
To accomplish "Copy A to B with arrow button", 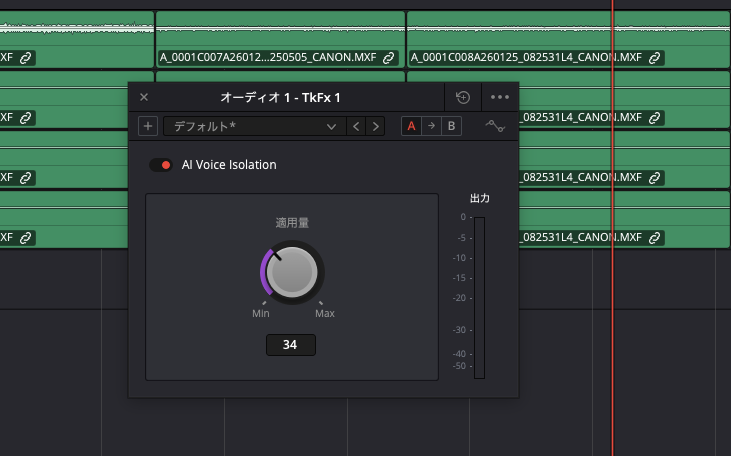I will [x=431, y=126].
